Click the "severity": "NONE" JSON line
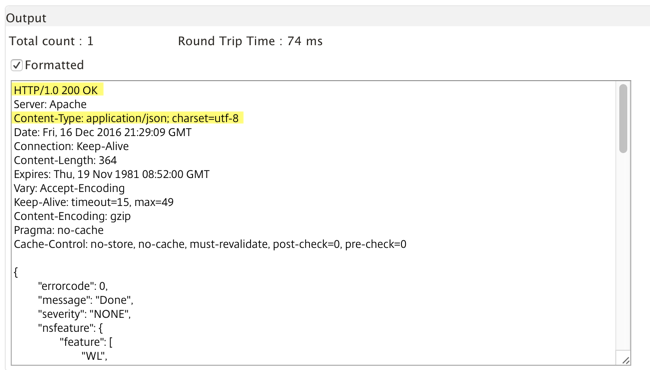This screenshot has width=650, height=370. point(84,314)
